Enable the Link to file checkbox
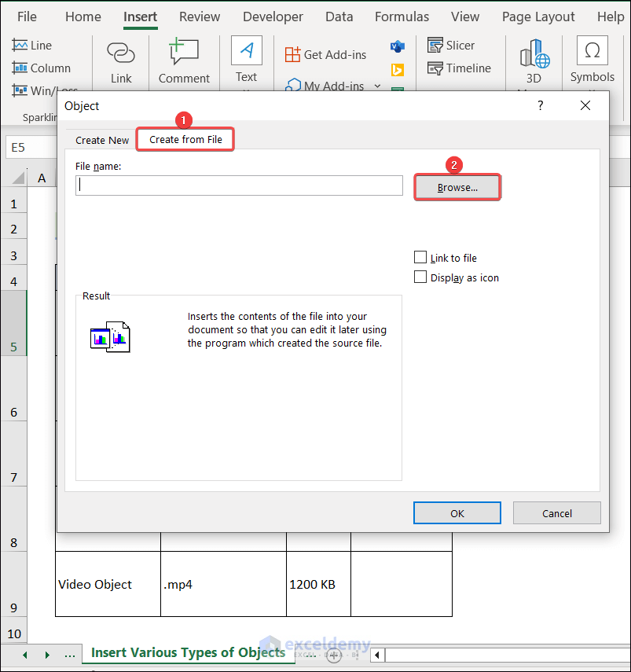Viewport: 631px width, 672px height. pos(420,258)
